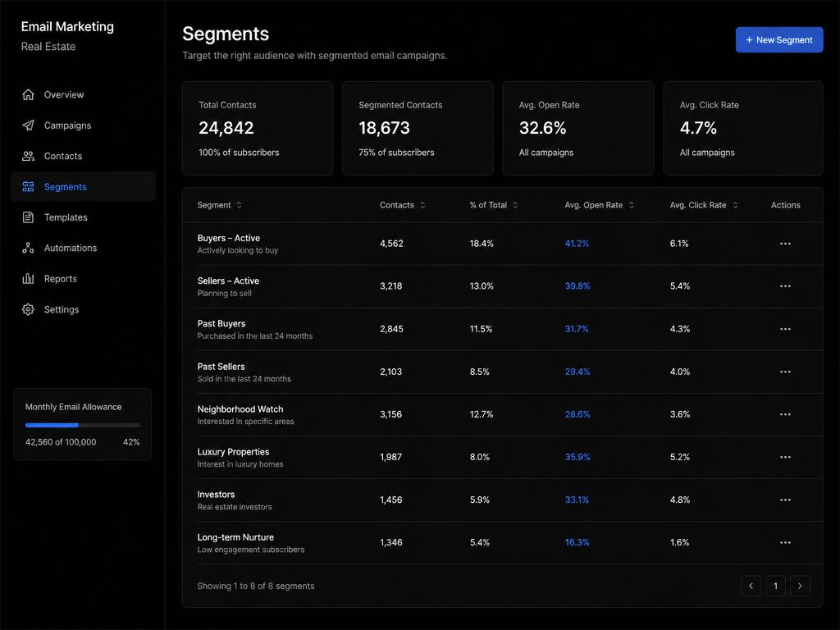Click the Past Buyers segment name
This screenshot has height=630, width=840.
coord(221,323)
